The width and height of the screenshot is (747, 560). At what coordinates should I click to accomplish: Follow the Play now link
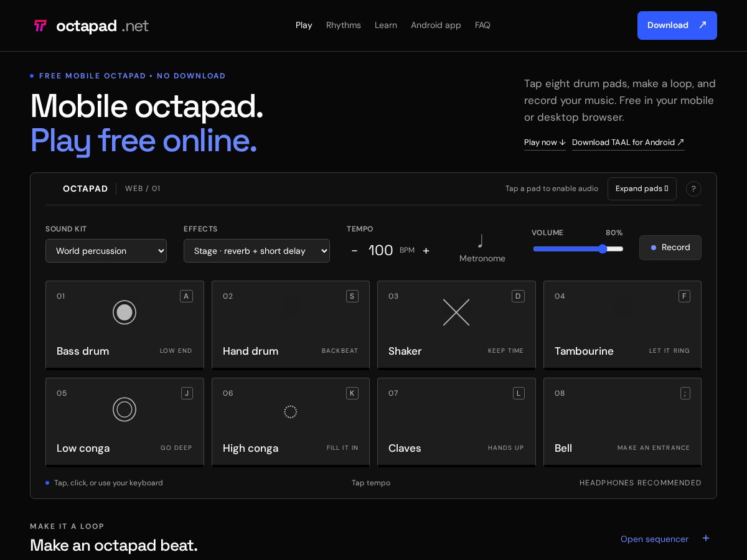[x=545, y=142]
